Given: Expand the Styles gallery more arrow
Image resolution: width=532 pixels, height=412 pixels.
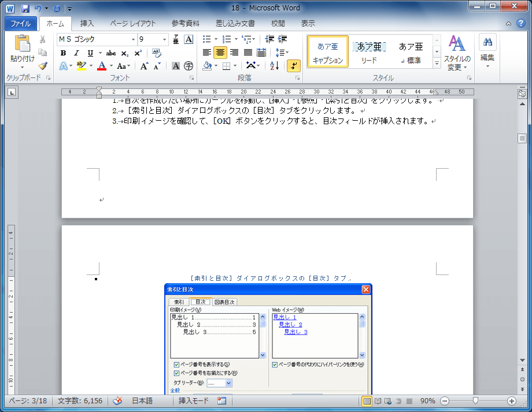Looking at the screenshot, I should pos(437,63).
